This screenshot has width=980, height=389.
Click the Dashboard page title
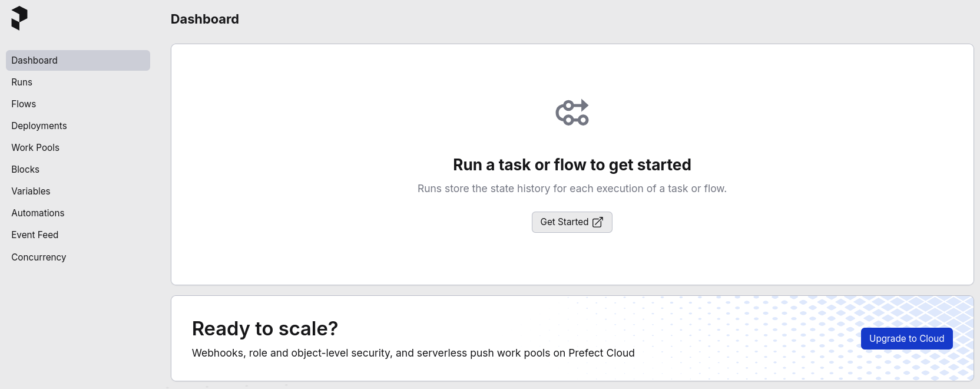(x=205, y=19)
